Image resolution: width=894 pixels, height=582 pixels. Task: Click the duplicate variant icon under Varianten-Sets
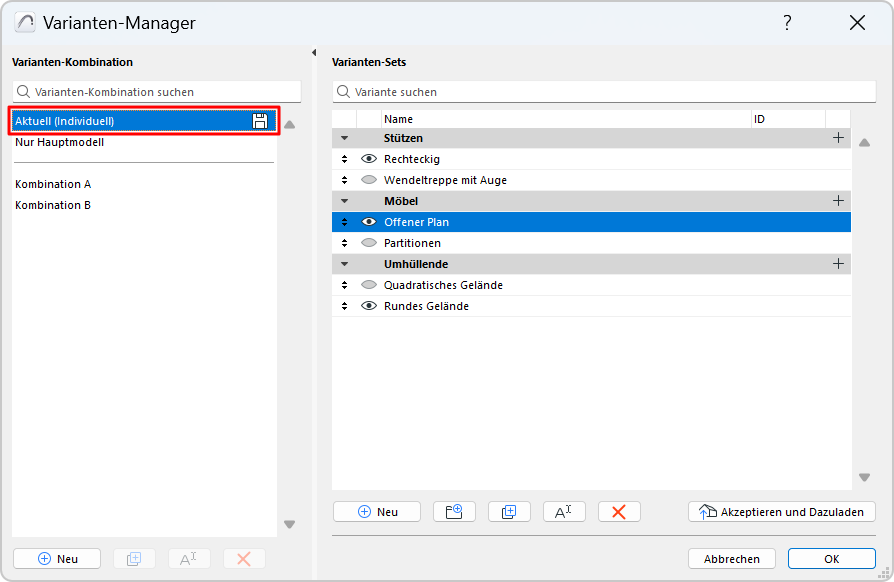(x=509, y=512)
